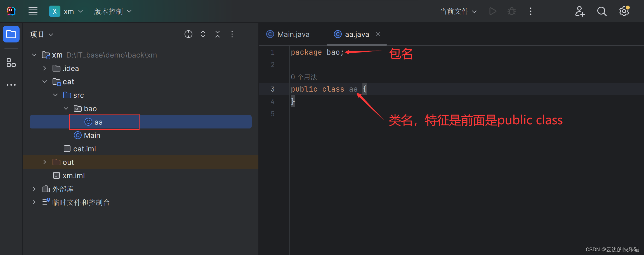Open the 项目 view mode dropdown
Viewport: 644px width, 255px height.
click(x=42, y=34)
